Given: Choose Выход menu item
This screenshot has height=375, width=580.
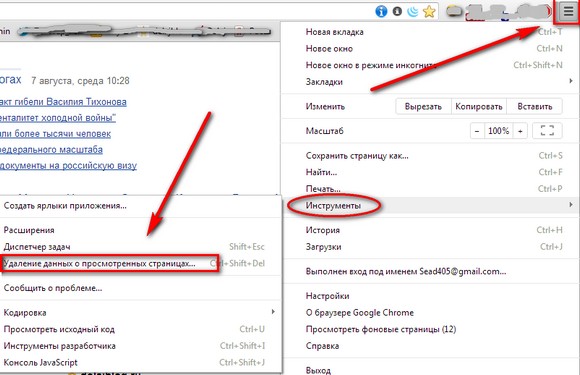Looking at the screenshot, I should pos(431,370).
